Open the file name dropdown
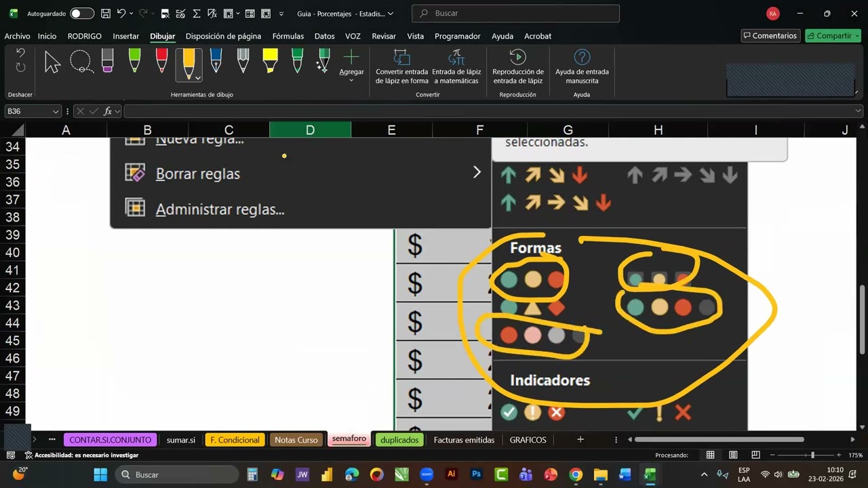The height and width of the screenshot is (488, 868). (390, 14)
